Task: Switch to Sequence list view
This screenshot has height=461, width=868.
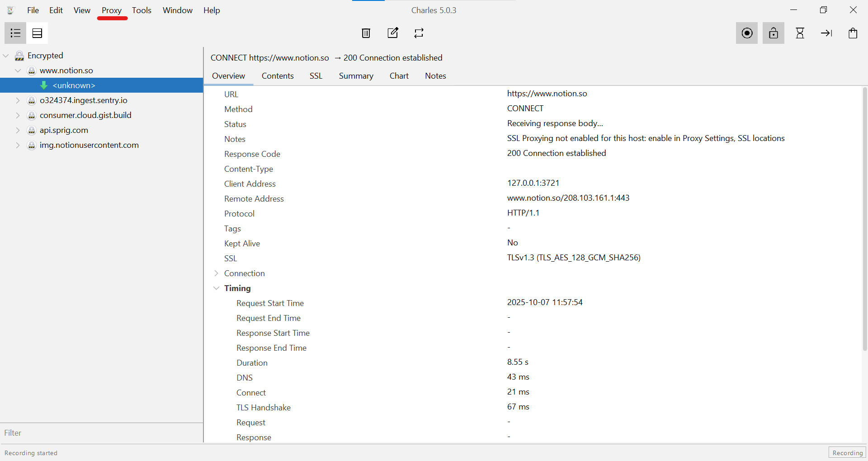Action: (x=37, y=33)
